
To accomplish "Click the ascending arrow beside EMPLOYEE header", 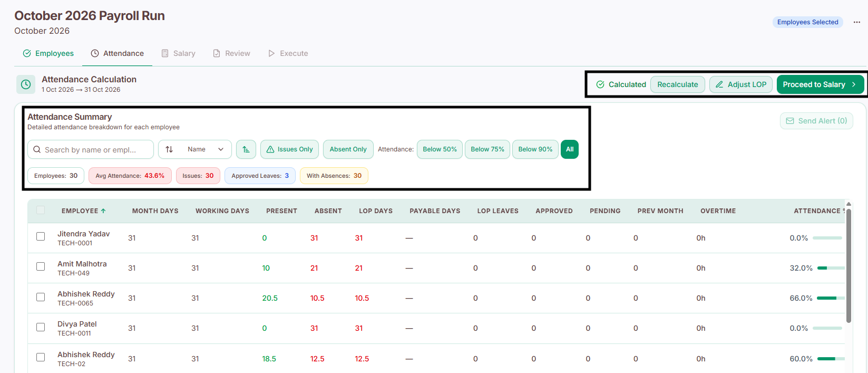I will coord(103,211).
